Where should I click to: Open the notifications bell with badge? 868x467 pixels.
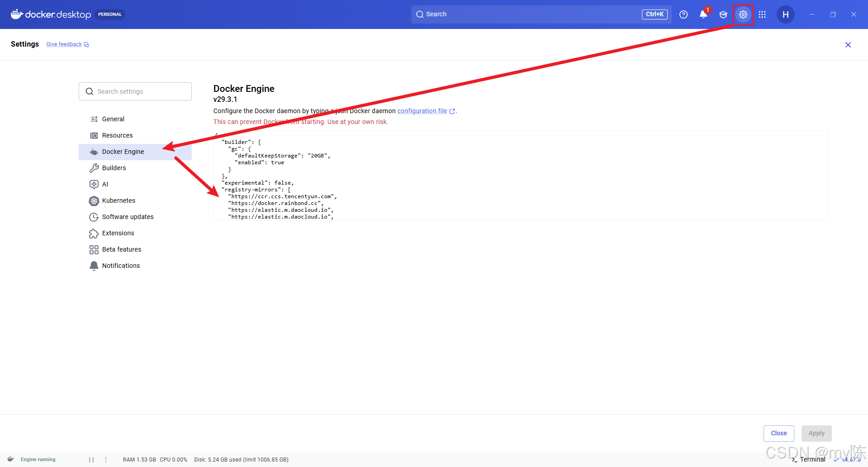[703, 14]
